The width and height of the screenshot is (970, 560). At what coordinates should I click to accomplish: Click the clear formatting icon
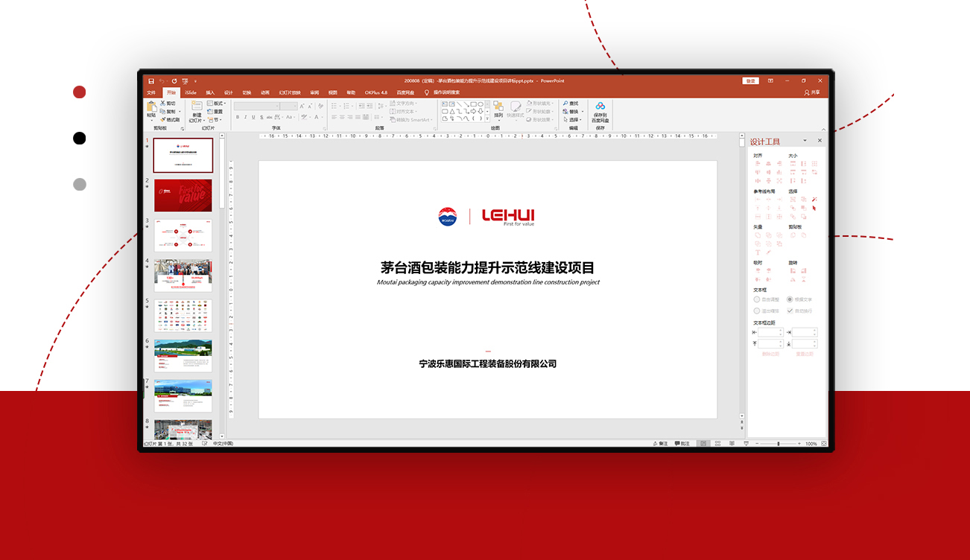321,106
